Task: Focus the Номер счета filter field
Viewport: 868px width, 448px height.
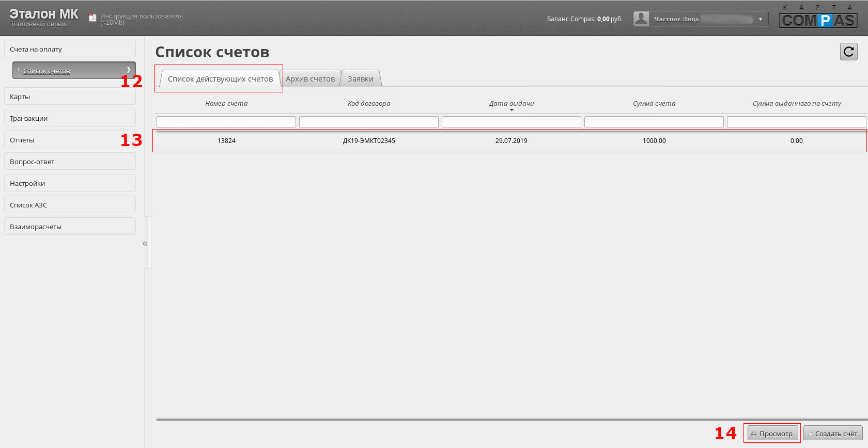Action: coord(226,122)
